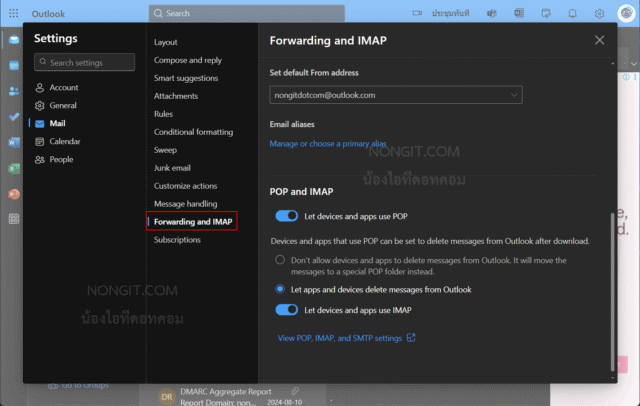Click the Search settings field

84,62
